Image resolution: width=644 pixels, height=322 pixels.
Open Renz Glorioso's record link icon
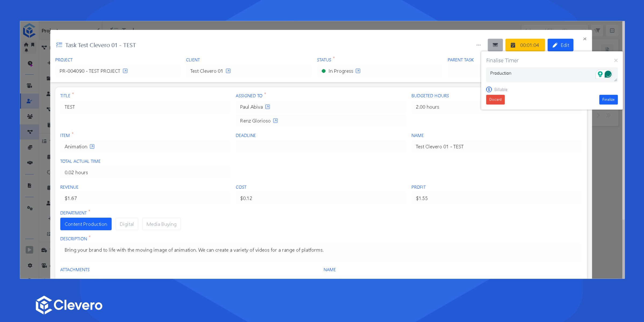(275, 121)
